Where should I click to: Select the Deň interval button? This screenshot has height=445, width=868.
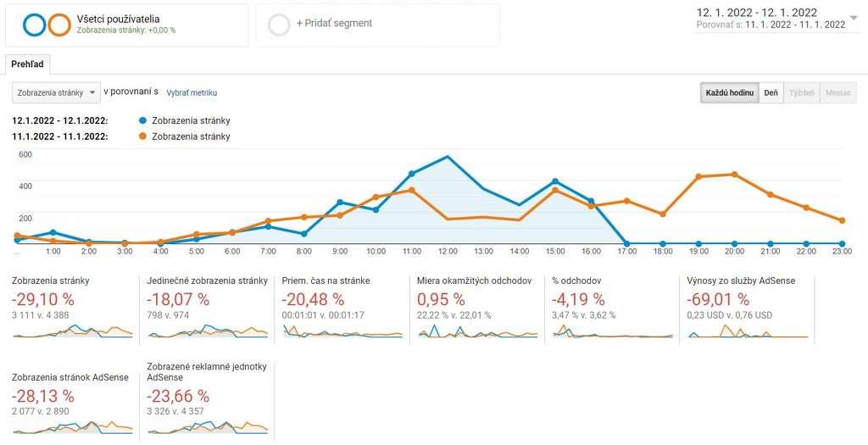[x=771, y=93]
